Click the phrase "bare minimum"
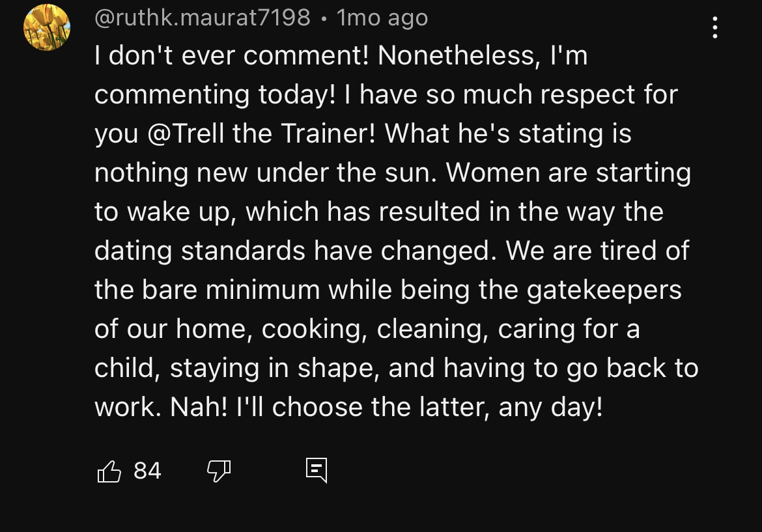The height and width of the screenshot is (532, 762). point(230,290)
